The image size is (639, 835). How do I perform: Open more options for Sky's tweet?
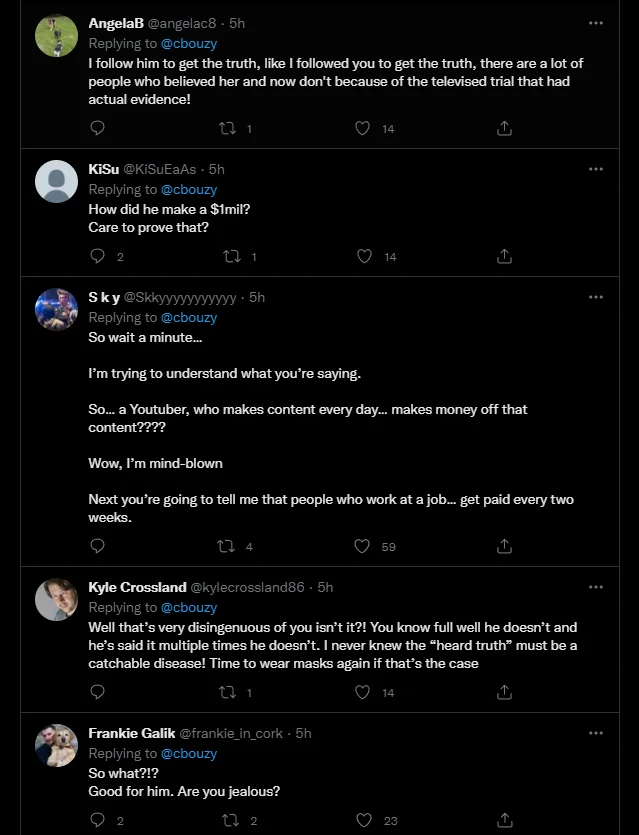point(596,297)
